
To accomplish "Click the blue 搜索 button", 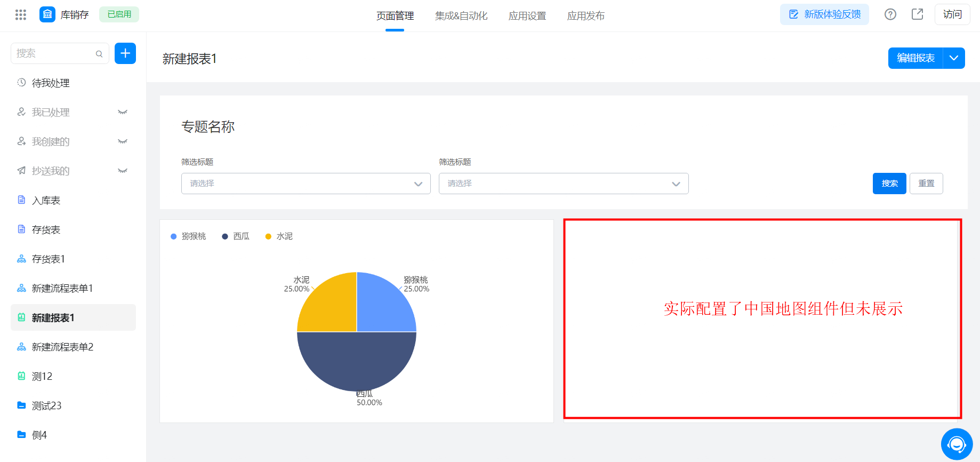I will [889, 184].
